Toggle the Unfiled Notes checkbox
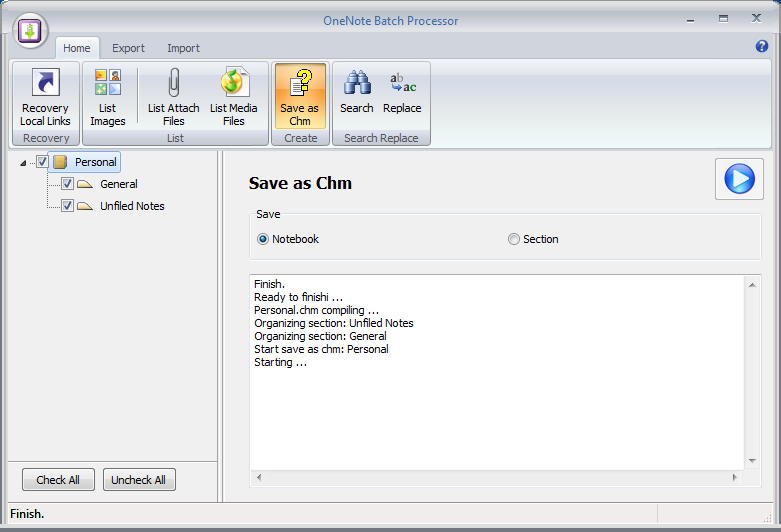The height and width of the screenshot is (532, 781). click(67, 205)
